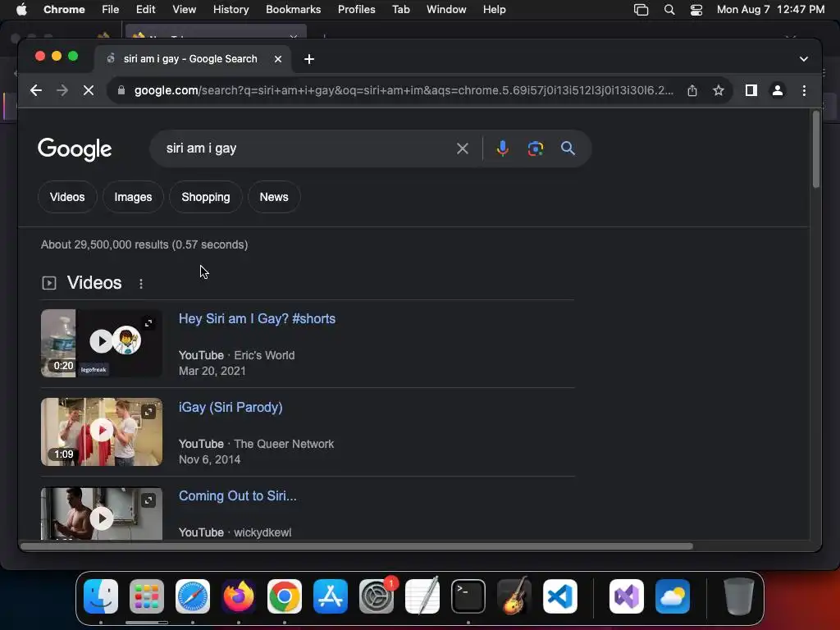Open GarageBand from the dock
Image resolution: width=840 pixels, height=630 pixels.
tap(514, 596)
